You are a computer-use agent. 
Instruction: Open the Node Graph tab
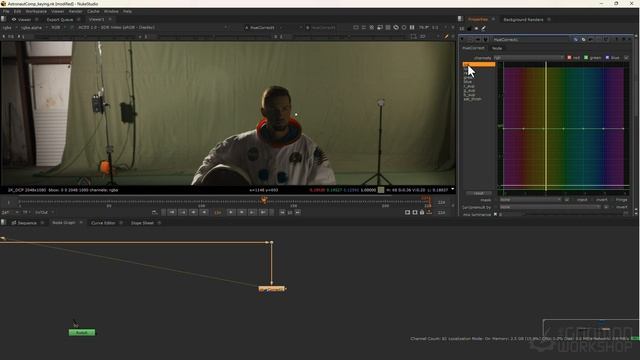tap(64, 222)
